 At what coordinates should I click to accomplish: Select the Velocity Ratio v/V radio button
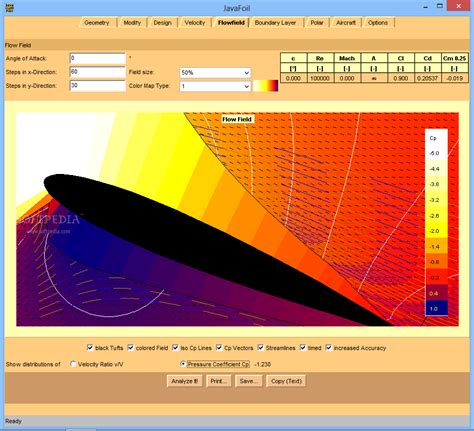point(73,364)
